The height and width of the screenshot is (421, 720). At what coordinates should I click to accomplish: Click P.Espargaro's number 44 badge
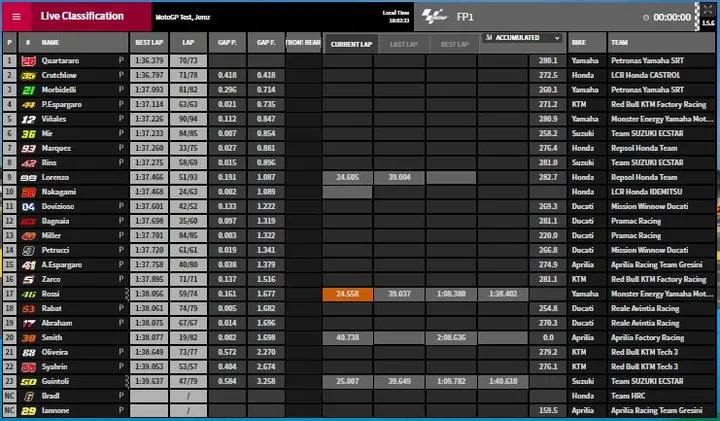28,105
